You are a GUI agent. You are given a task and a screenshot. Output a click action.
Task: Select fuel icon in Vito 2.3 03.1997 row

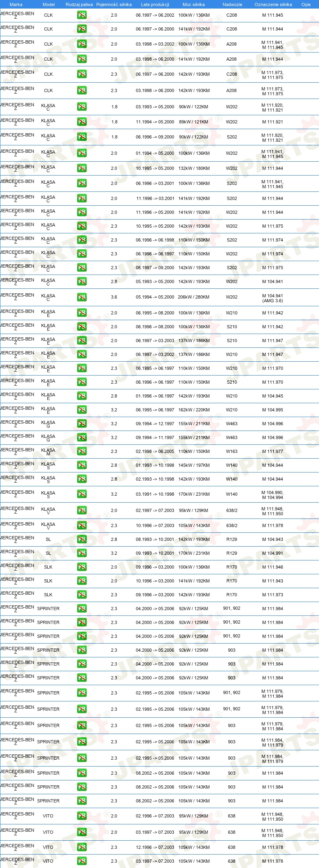coord(82,861)
